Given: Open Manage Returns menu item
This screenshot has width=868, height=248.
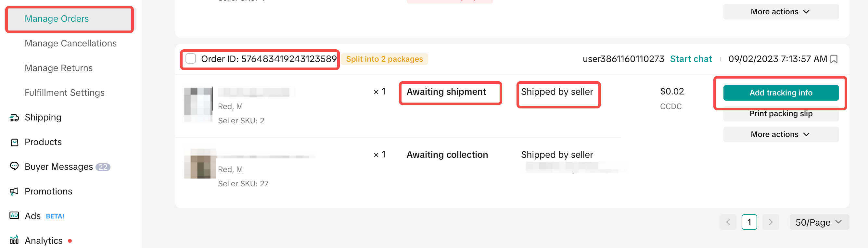Looking at the screenshot, I should pos(58,68).
